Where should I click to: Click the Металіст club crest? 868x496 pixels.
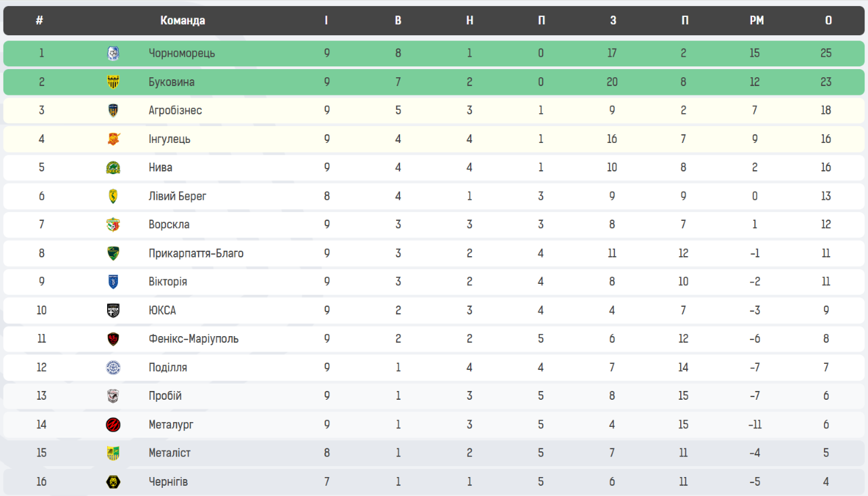tap(113, 453)
